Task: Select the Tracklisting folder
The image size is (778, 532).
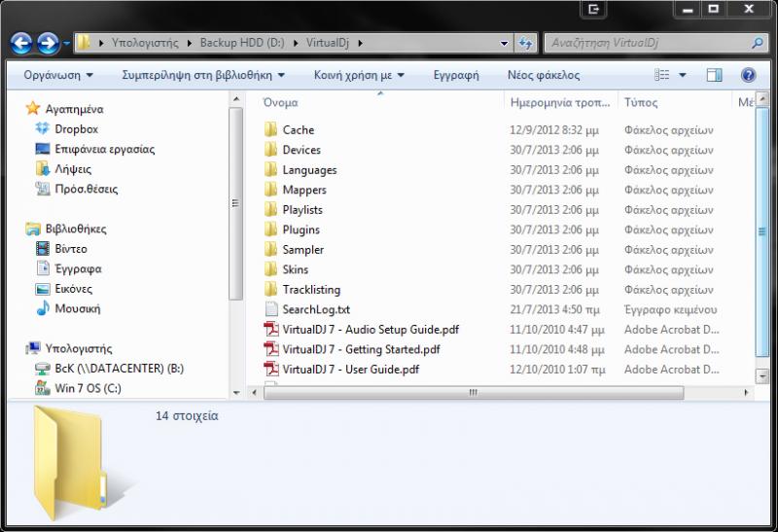Action: point(302,289)
